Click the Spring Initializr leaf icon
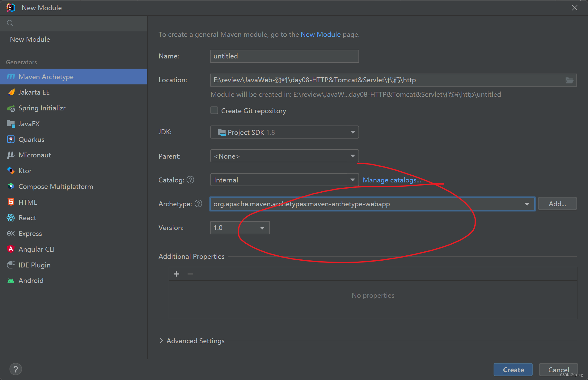Image resolution: width=588 pixels, height=380 pixels. coord(11,108)
